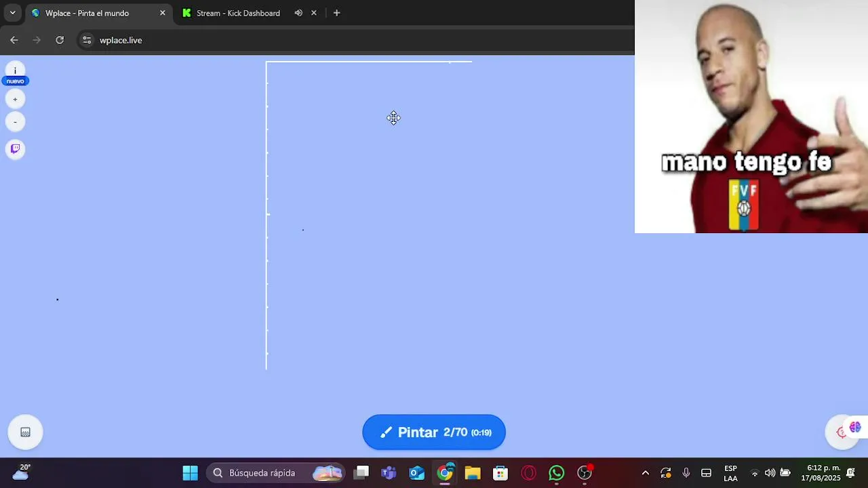Viewport: 868px width, 488px height.
Task: Open the notification bell icon
Action: pos(850,473)
